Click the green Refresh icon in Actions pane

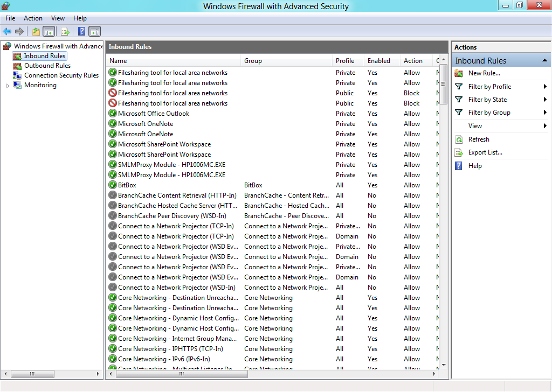pyautogui.click(x=459, y=139)
